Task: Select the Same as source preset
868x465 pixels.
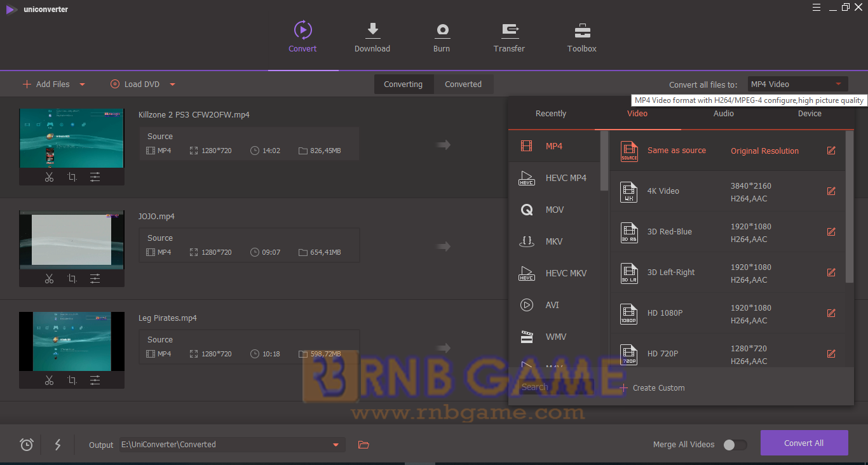Action: pos(728,151)
